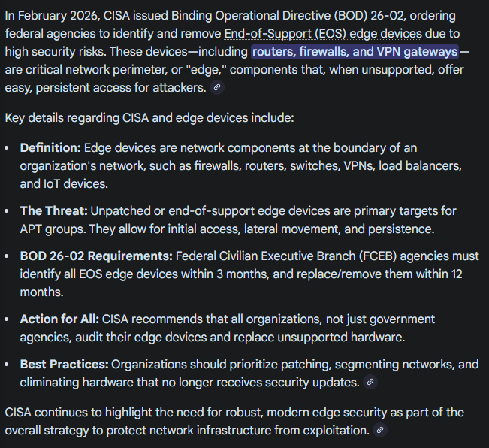Click bullet point beside "Definition"
The height and width of the screenshot is (448, 489).
[x=7, y=148]
